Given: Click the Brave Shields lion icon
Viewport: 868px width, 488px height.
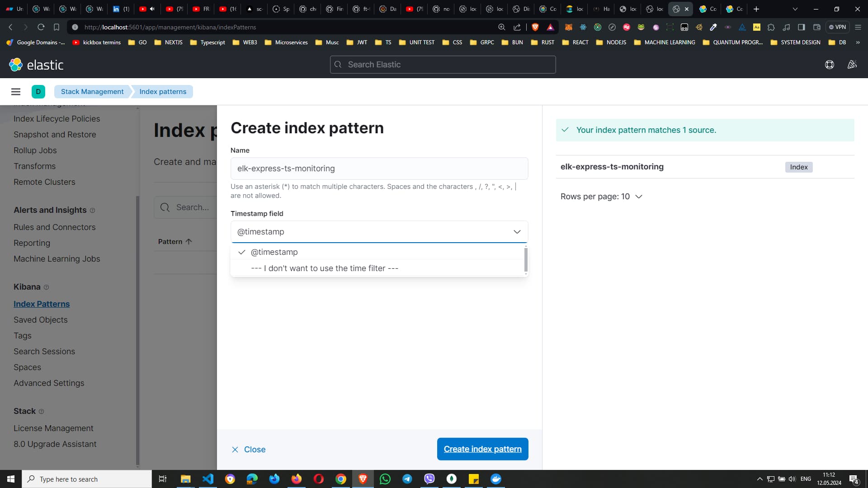Looking at the screenshot, I should (535, 27).
